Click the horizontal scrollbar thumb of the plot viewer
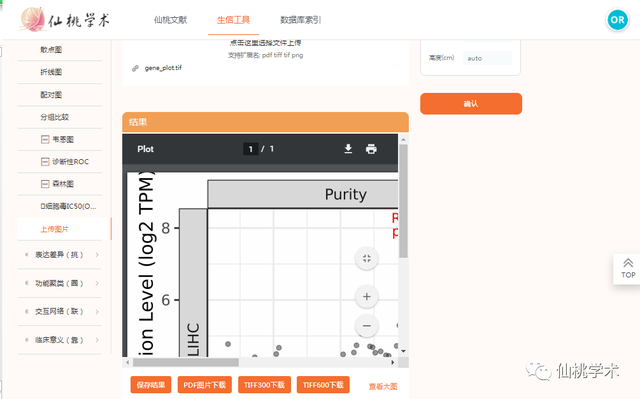640x399 pixels. click(x=186, y=362)
